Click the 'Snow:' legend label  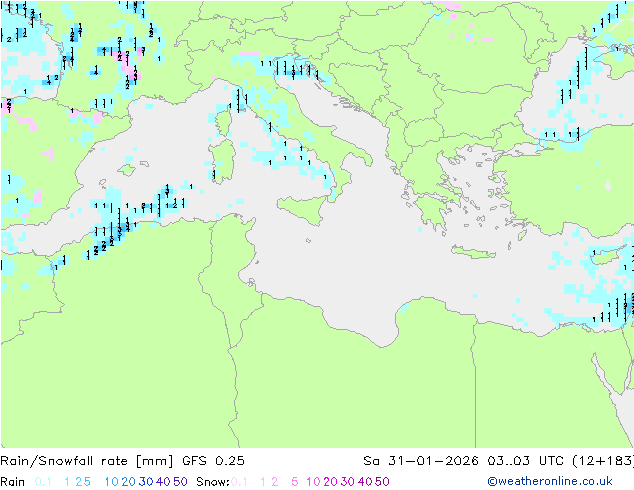213,482
